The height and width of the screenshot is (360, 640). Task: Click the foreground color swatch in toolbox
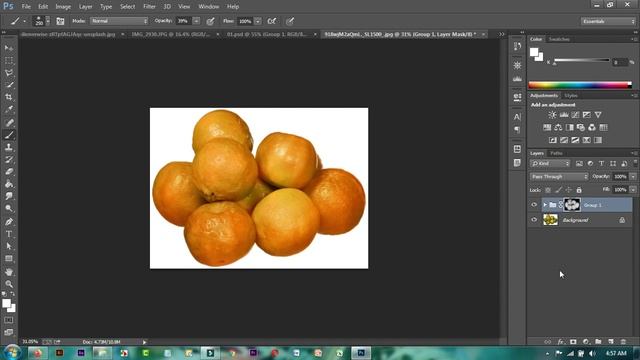pyautogui.click(x=6, y=303)
